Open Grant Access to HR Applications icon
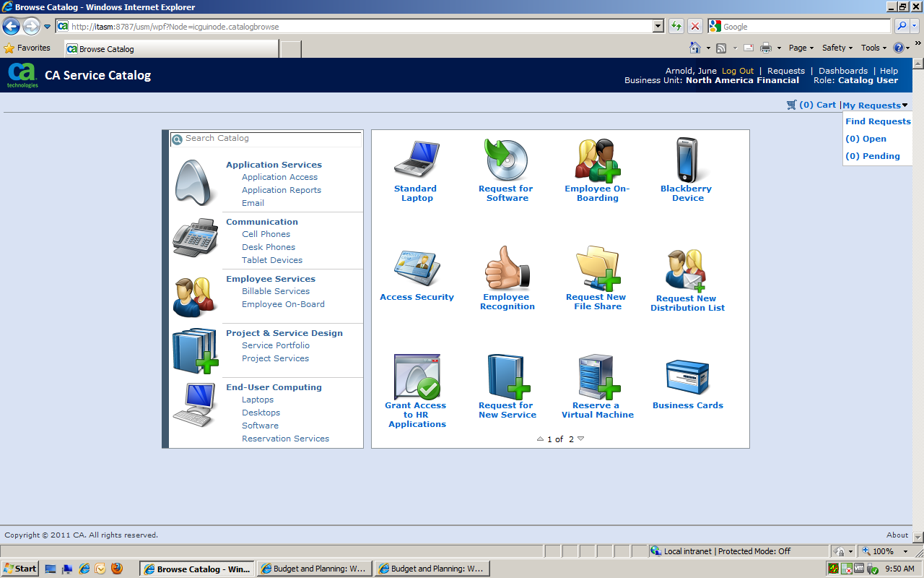924x578 pixels. tap(417, 376)
